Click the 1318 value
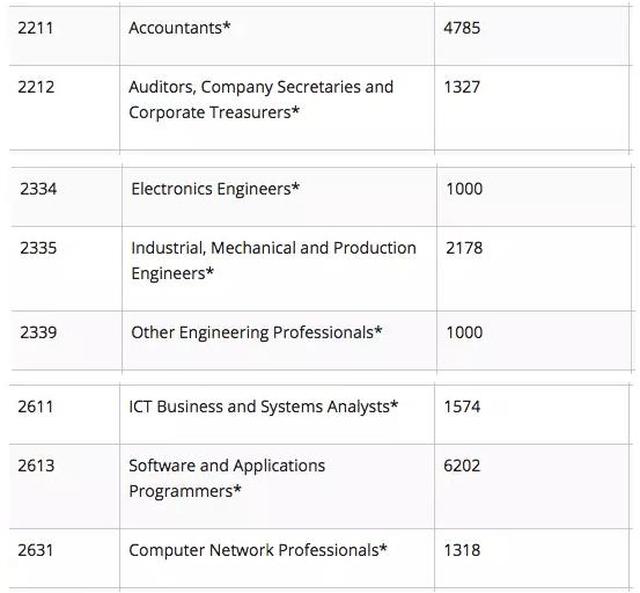Image resolution: width=640 pixels, height=593 pixels. click(x=462, y=551)
